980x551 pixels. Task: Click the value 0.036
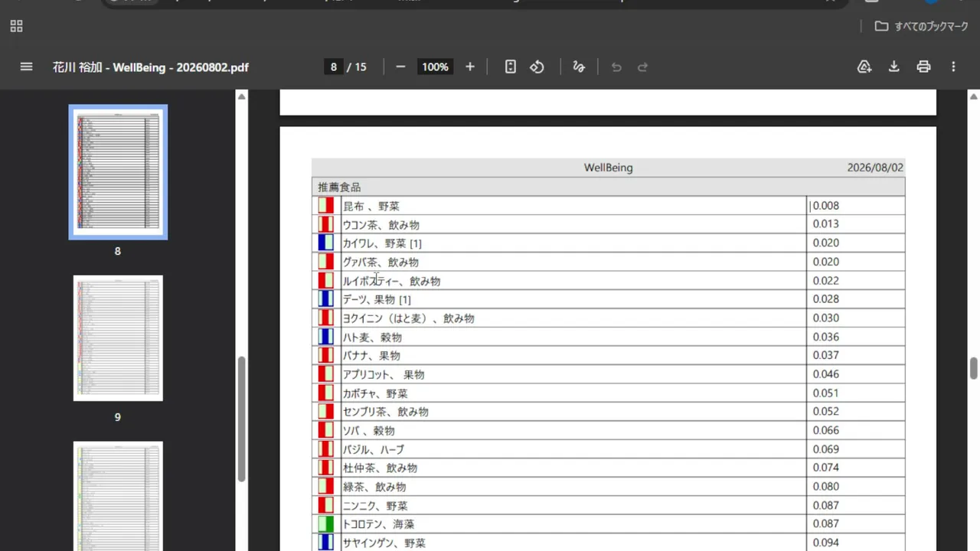[825, 337]
